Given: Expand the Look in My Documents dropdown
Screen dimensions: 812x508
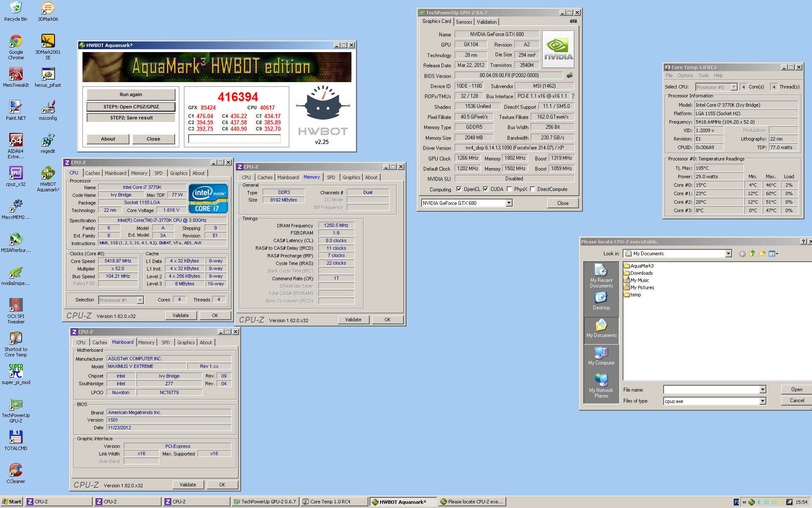Looking at the screenshot, I should (728, 254).
